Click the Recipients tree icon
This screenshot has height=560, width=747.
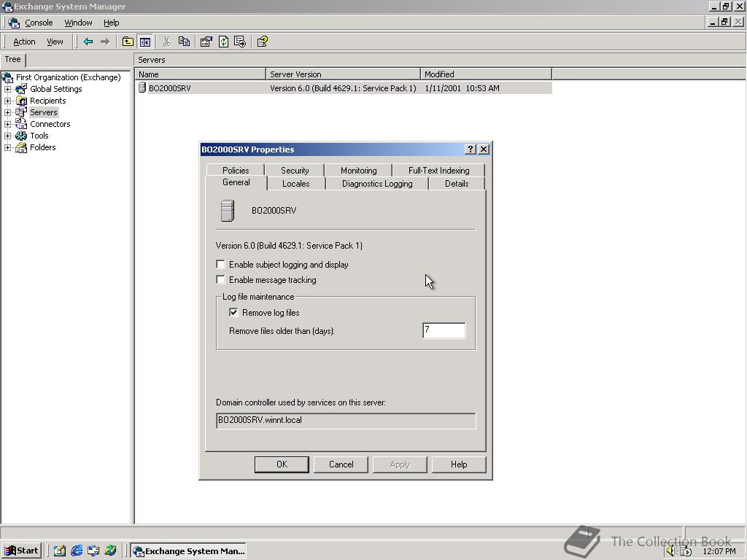tap(21, 101)
